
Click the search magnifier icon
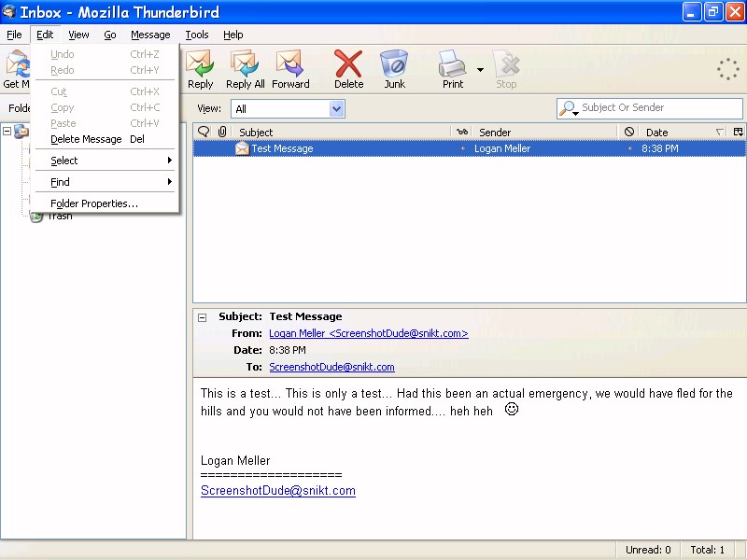pos(569,108)
